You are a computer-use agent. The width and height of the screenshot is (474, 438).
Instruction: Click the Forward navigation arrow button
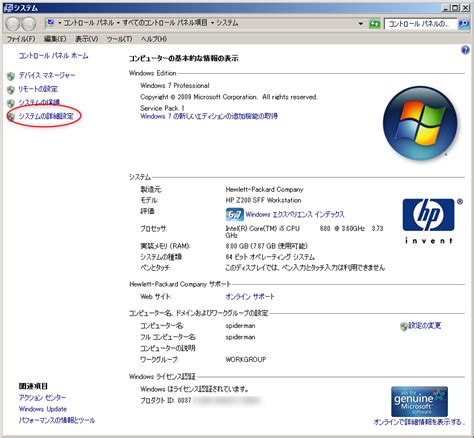point(29,24)
